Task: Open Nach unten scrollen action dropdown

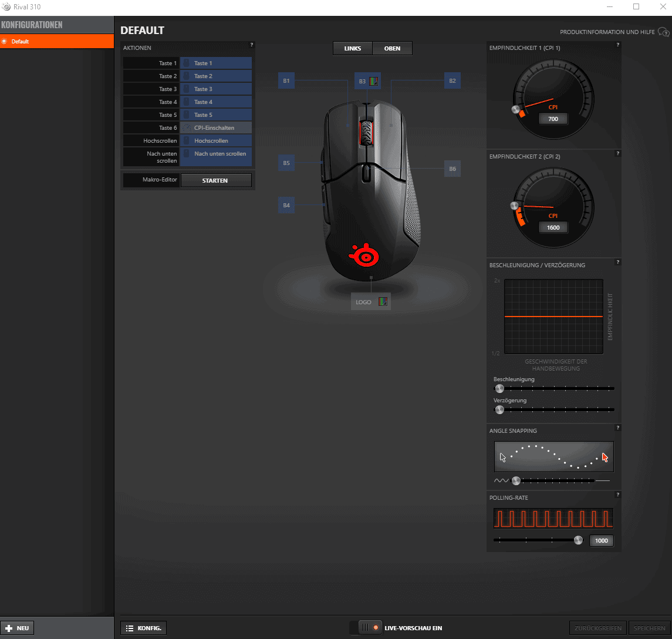Action: pyautogui.click(x=215, y=157)
